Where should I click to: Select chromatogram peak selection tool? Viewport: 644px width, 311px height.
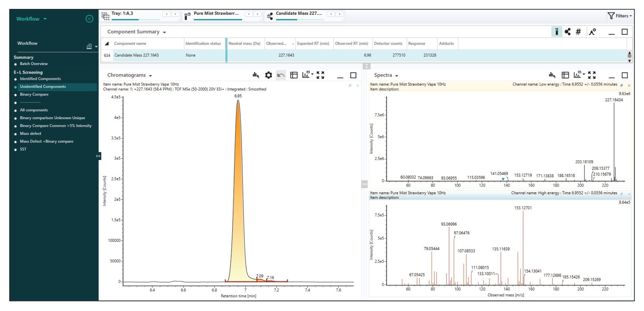[x=256, y=75]
